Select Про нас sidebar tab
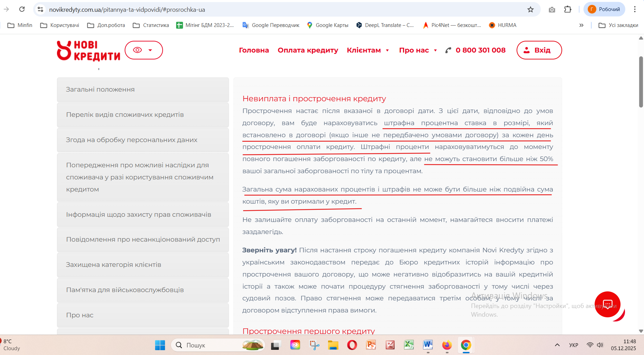This screenshot has width=644, height=355. [143, 315]
